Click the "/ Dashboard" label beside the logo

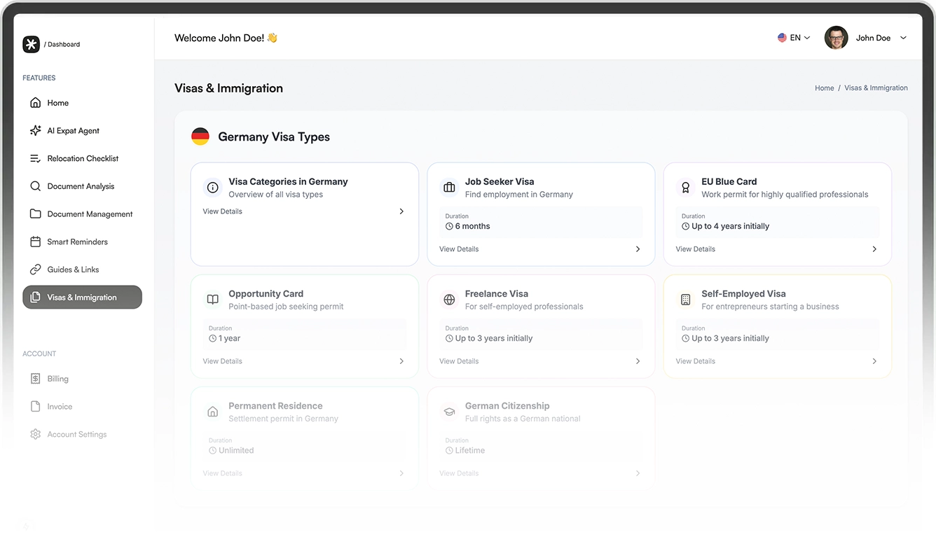pyautogui.click(x=62, y=44)
